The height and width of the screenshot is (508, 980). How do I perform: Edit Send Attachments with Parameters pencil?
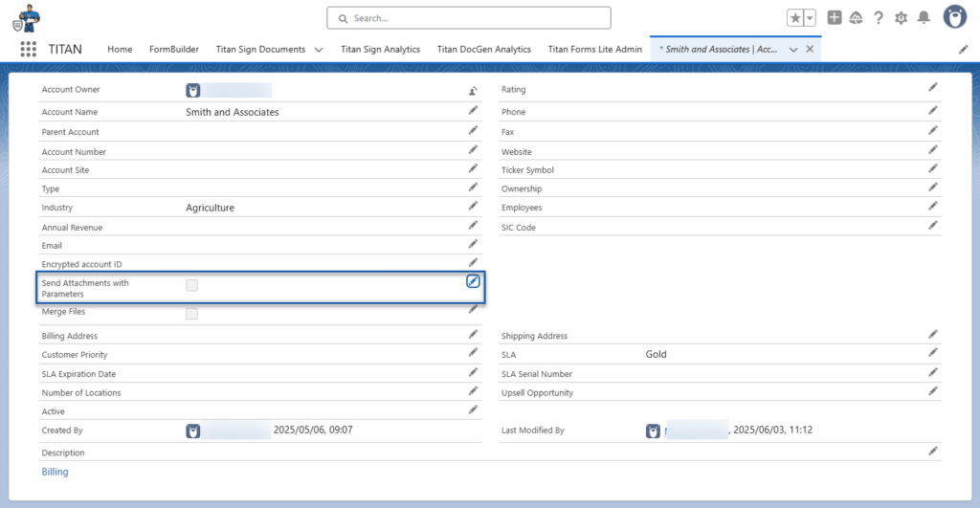coord(473,281)
